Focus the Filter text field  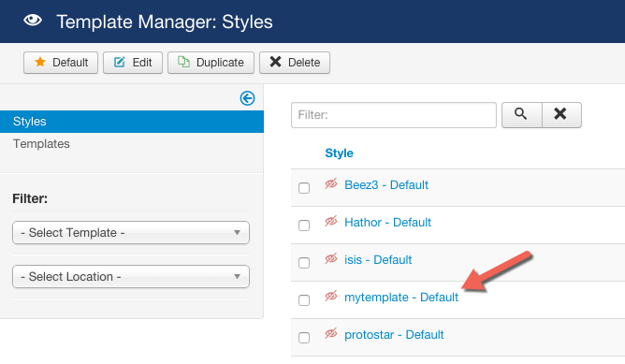pyautogui.click(x=394, y=115)
